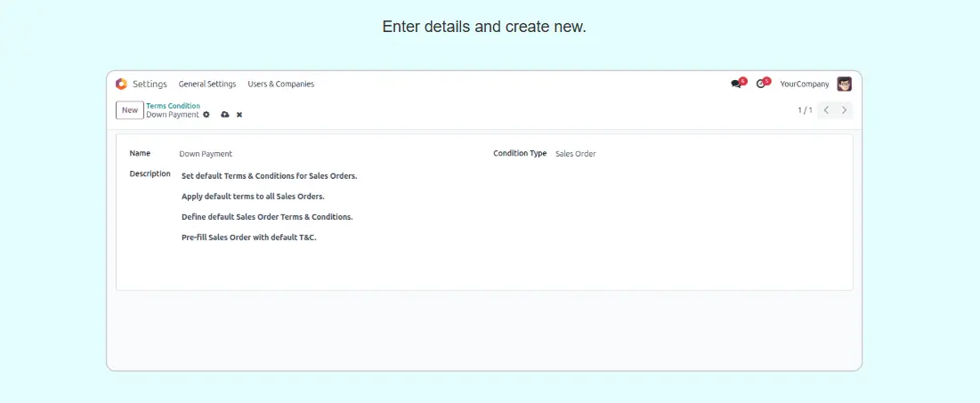Open the gear actions menu beside Down Payment
The height and width of the screenshot is (403, 980).
[207, 115]
